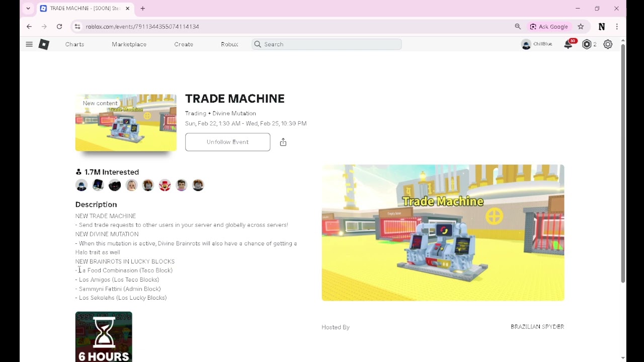Screen dimensions: 644x362
Task: Open the Charts menu item
Action: pyautogui.click(x=74, y=44)
